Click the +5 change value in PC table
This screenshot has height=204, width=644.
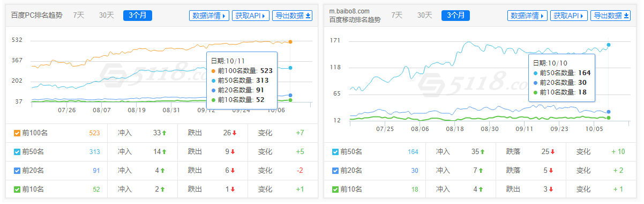300,152
